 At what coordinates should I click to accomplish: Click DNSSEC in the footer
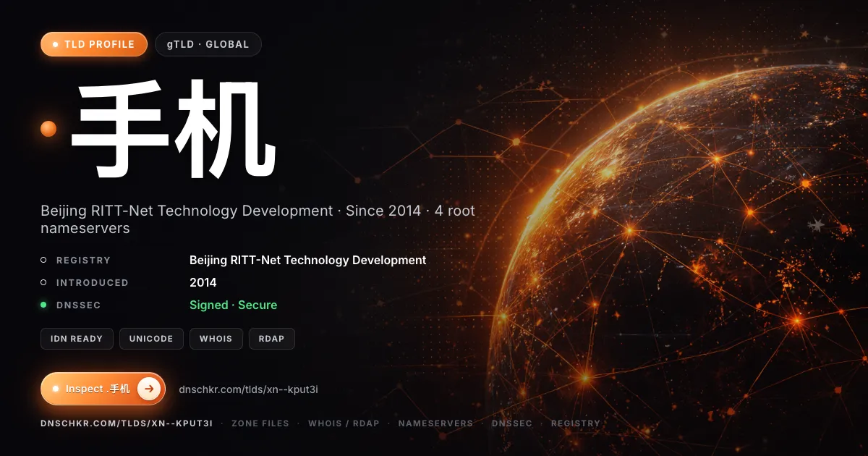tap(512, 423)
